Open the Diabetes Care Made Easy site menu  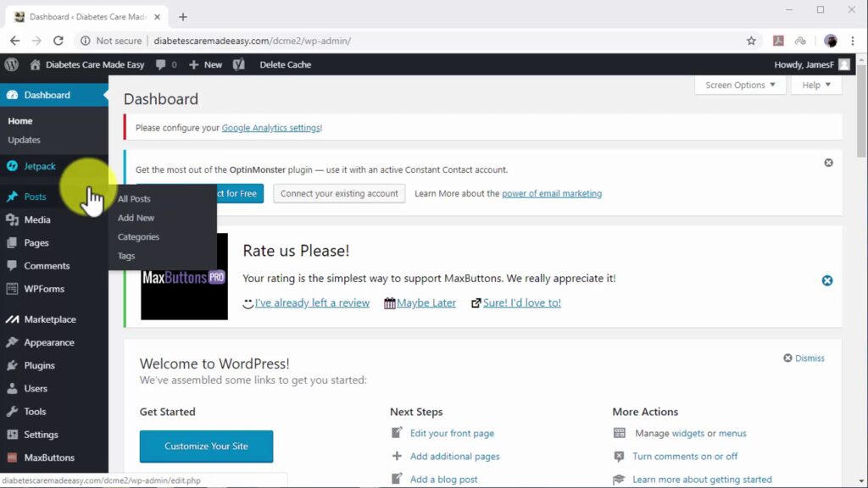[95, 64]
